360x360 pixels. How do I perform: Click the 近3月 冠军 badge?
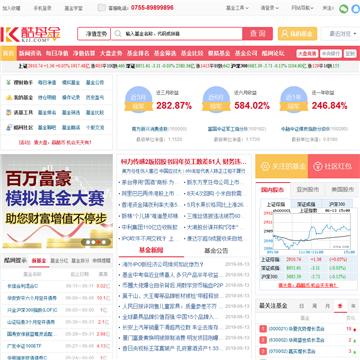coord(138,100)
